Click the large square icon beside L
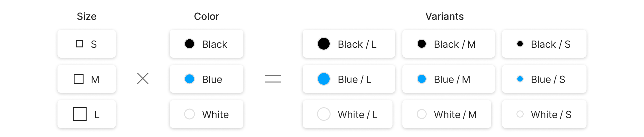The image size is (644, 137). click(80, 114)
